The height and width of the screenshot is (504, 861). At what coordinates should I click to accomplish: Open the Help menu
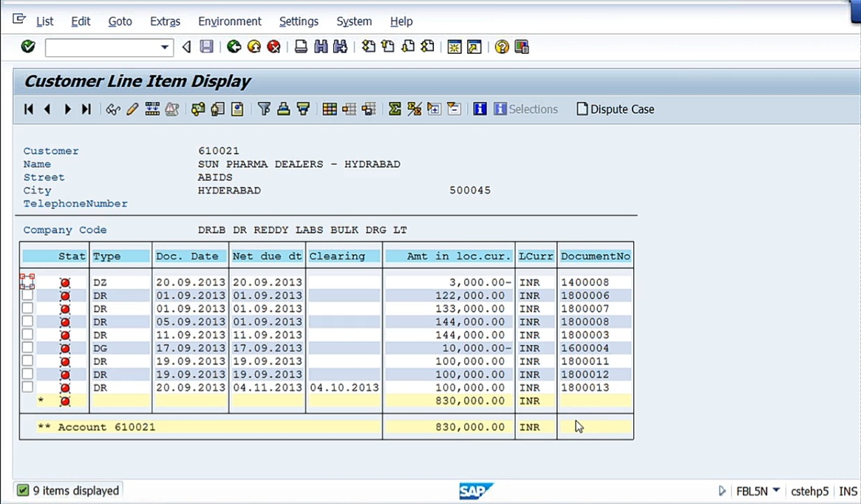[401, 21]
